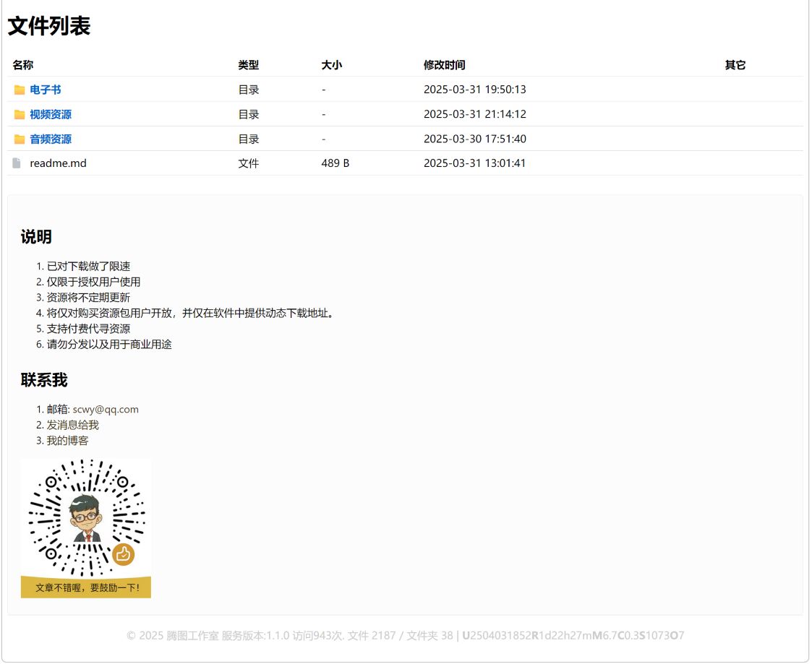Click the 其它 column header
Image resolution: width=812 pixels, height=664 pixels.
(735, 65)
